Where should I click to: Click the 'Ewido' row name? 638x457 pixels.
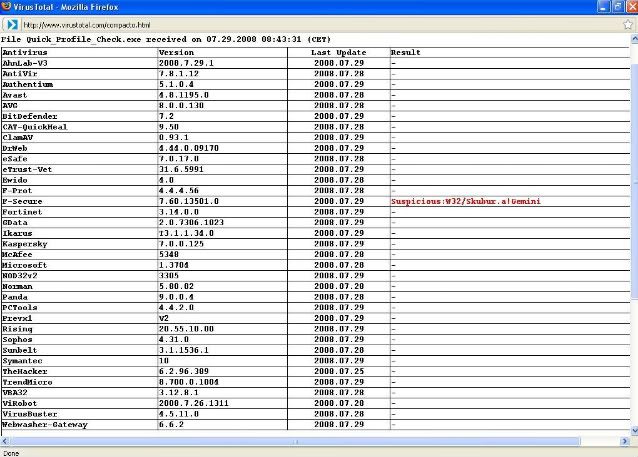(x=15, y=180)
